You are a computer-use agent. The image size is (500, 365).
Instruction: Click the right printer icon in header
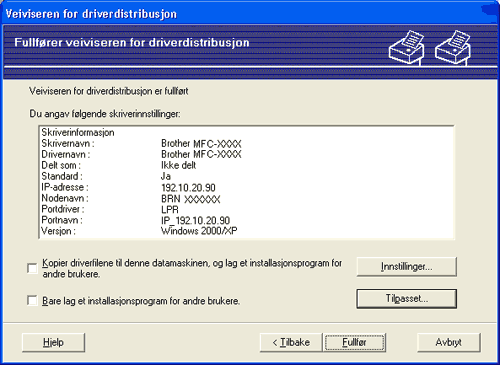pos(453,47)
